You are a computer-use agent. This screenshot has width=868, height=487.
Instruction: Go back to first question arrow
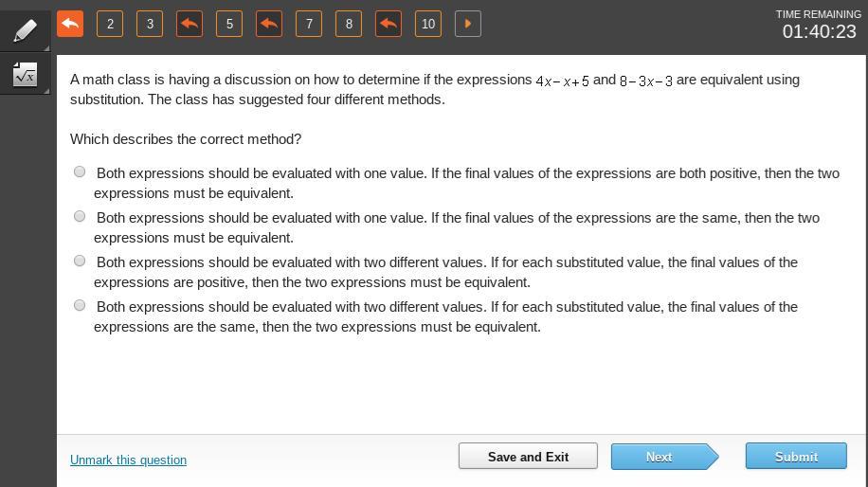(70, 24)
